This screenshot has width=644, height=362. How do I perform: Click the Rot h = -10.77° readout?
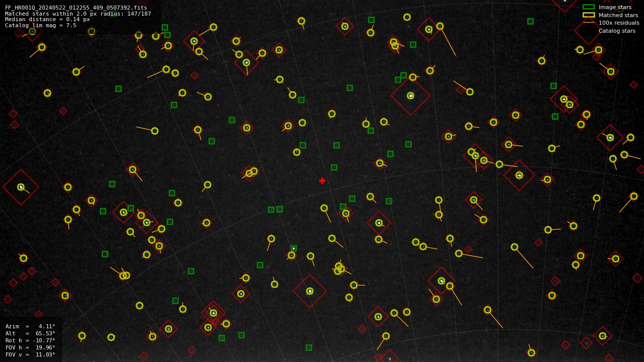coord(30,340)
